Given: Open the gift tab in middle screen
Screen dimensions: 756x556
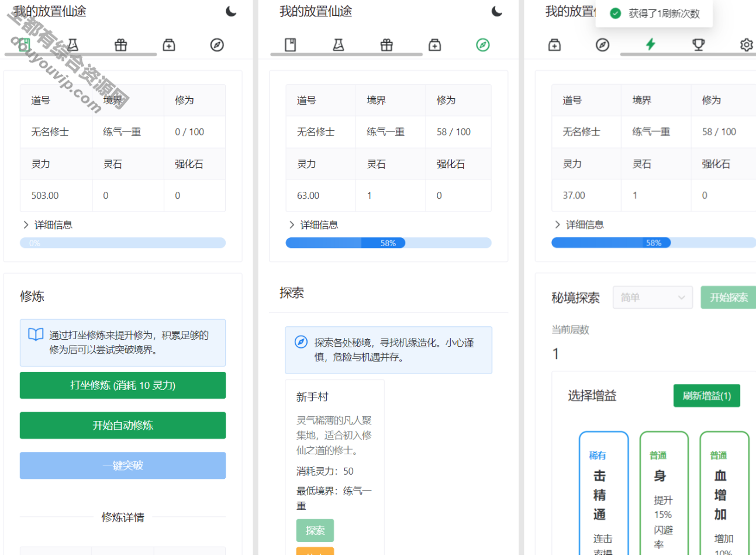Looking at the screenshot, I should (386, 44).
